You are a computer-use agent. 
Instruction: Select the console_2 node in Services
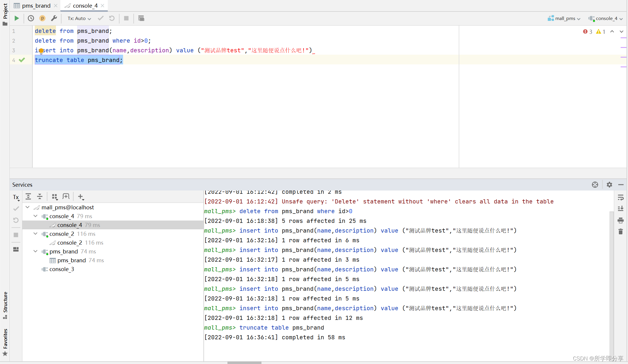tap(62, 234)
